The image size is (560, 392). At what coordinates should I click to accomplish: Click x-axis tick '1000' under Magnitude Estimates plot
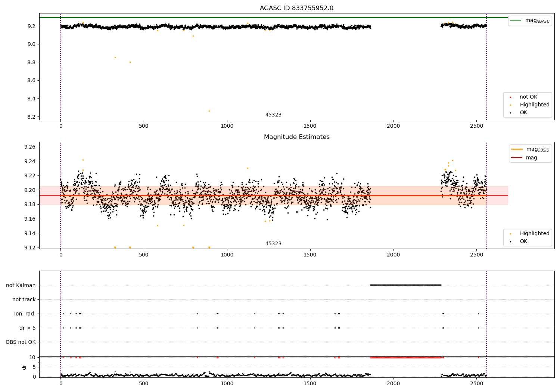[227, 255]
